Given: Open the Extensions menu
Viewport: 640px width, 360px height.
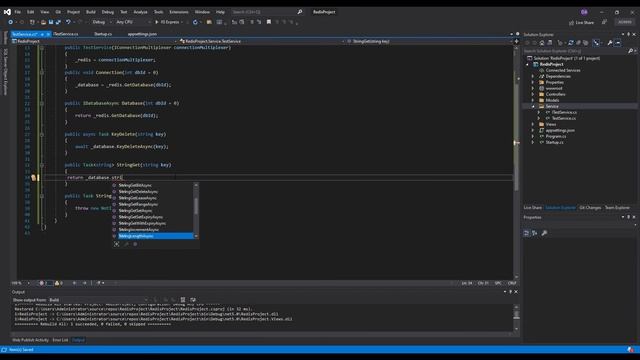Looking at the screenshot, I should point(179,12).
